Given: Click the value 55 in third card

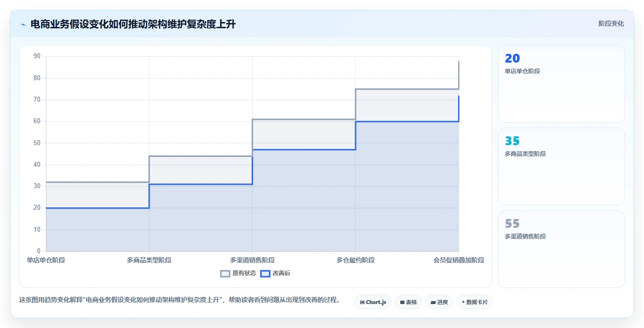Looking at the screenshot, I should tap(512, 224).
